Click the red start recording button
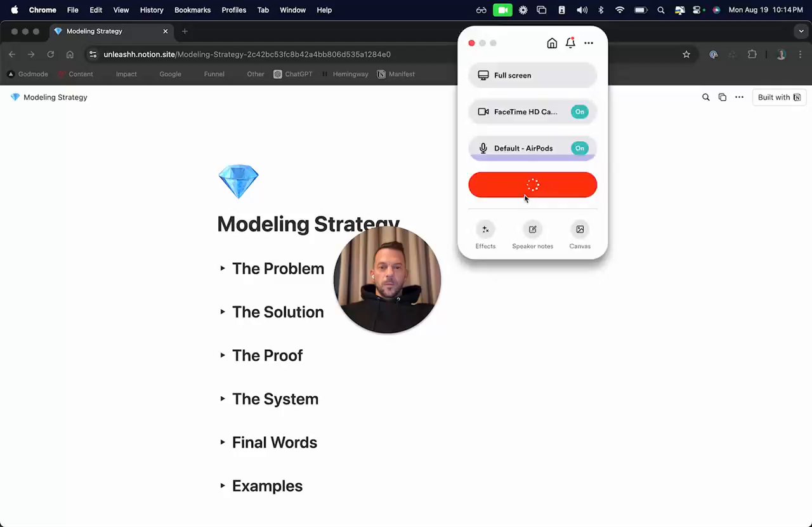The width and height of the screenshot is (812, 527). pos(533,185)
